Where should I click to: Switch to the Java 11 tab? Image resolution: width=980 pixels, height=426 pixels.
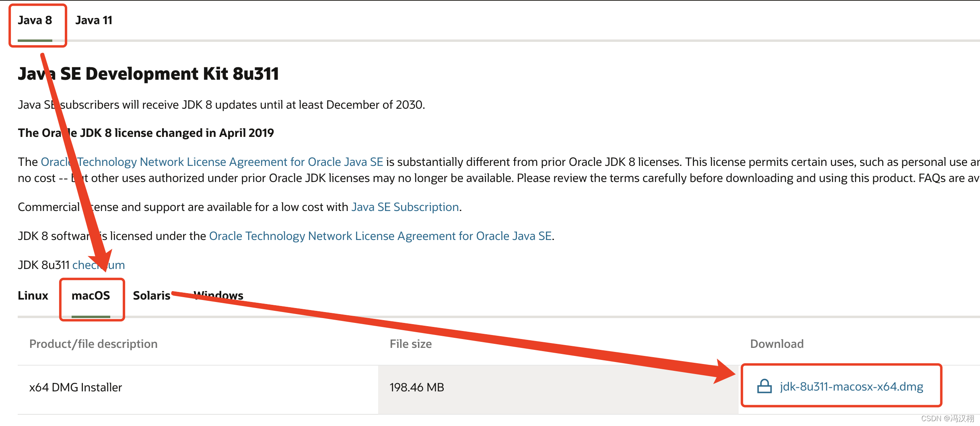tap(94, 20)
